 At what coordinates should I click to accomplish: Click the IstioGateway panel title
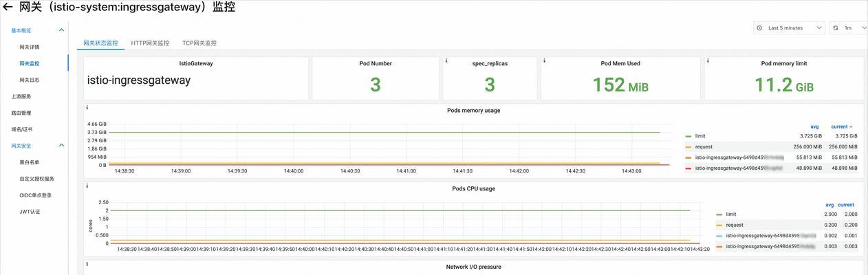pyautogui.click(x=196, y=63)
